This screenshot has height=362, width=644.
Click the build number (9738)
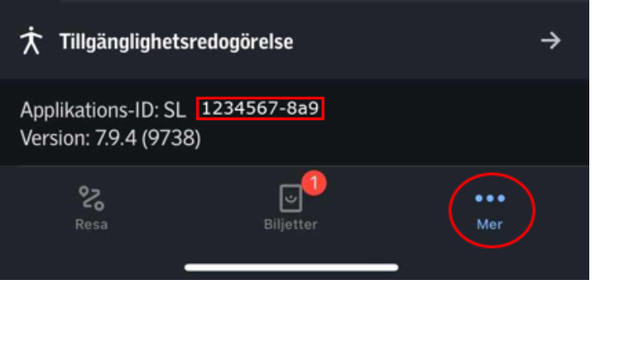[171, 138]
